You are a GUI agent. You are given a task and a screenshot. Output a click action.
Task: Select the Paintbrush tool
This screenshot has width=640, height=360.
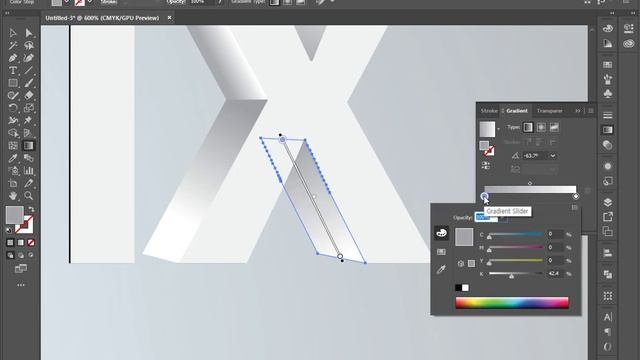click(x=29, y=83)
